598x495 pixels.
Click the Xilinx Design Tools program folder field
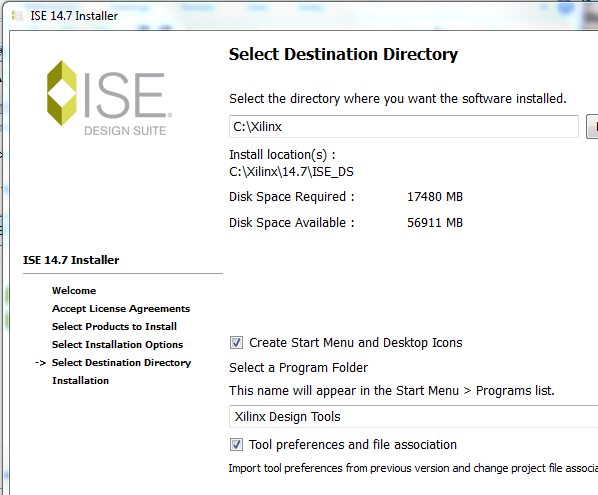pos(413,416)
